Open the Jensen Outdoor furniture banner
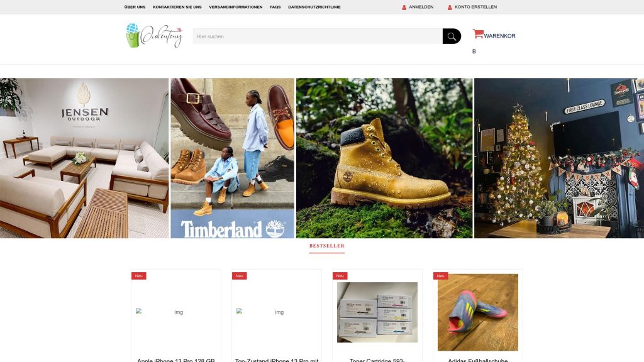Screen dimensions: 644x362 (84, 158)
